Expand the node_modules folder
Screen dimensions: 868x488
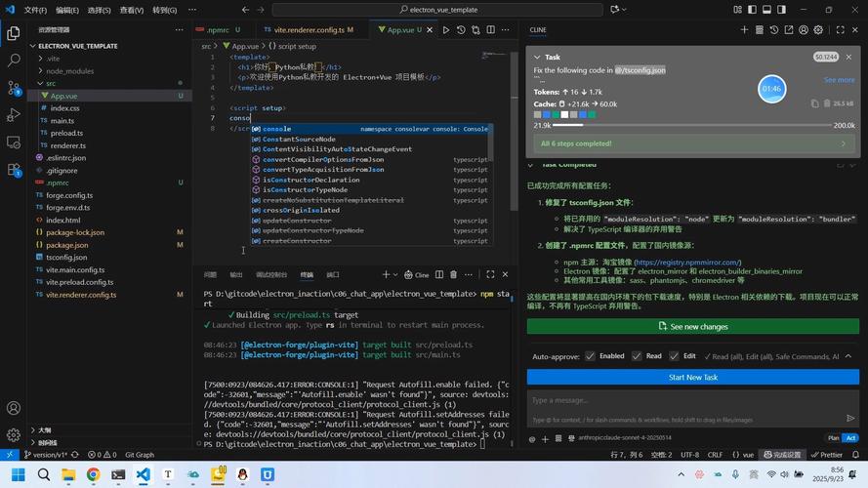tap(40, 71)
